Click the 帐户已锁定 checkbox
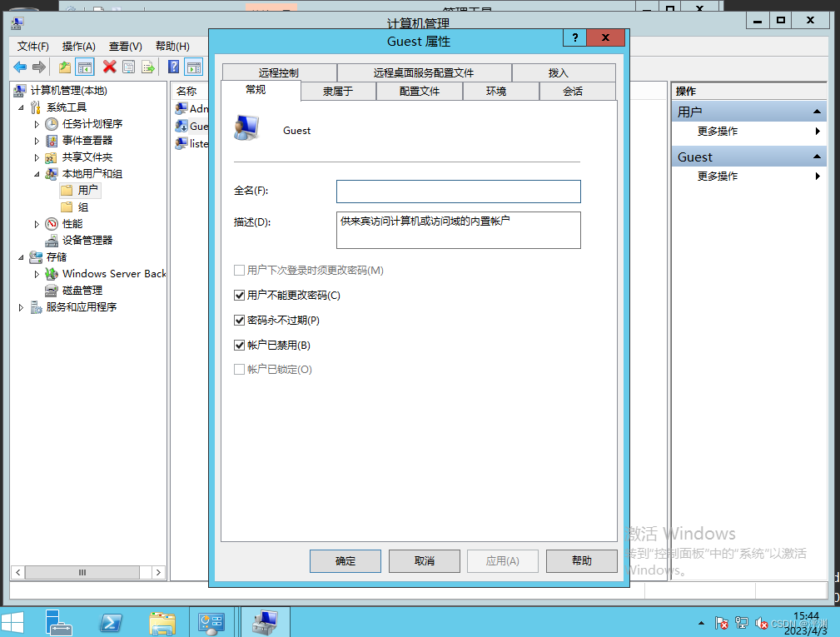 point(240,369)
